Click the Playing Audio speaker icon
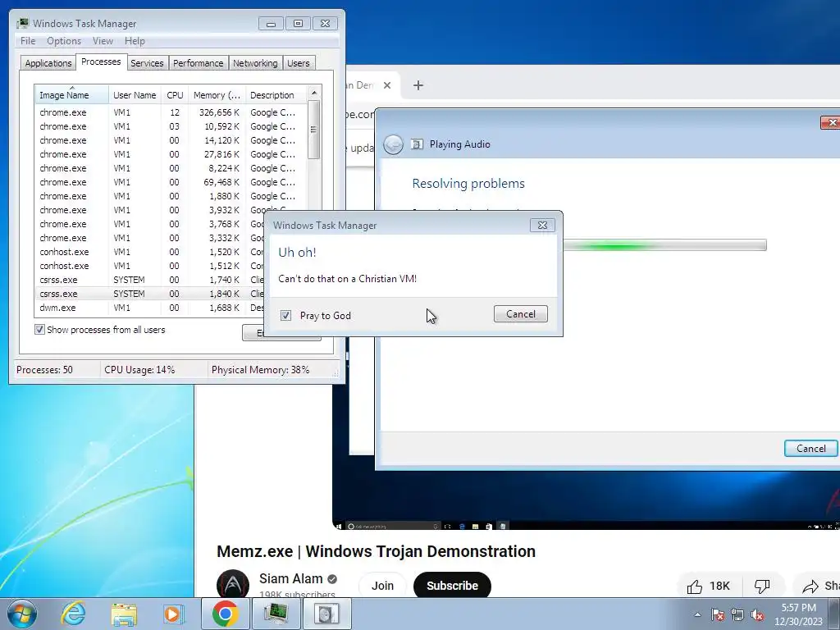 (x=417, y=144)
